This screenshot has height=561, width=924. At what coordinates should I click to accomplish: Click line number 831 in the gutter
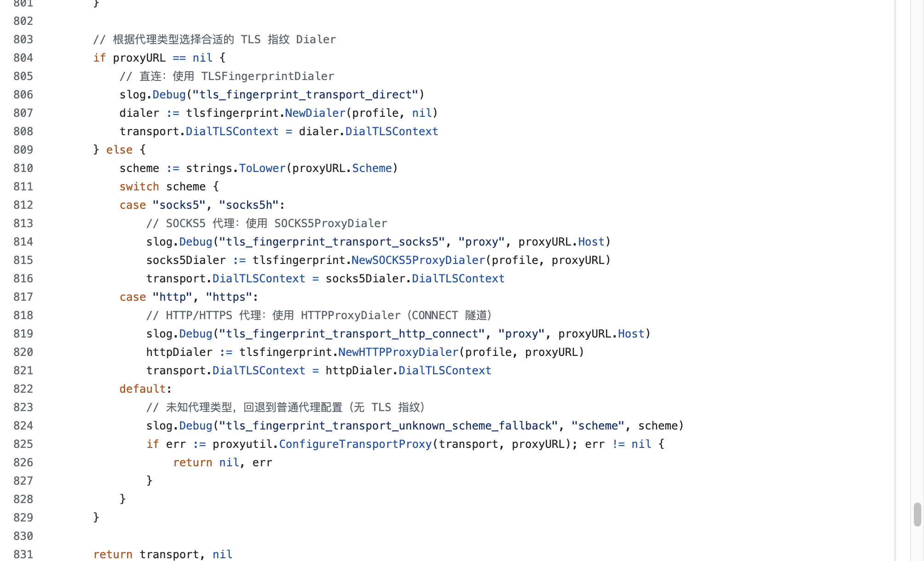coord(23,555)
